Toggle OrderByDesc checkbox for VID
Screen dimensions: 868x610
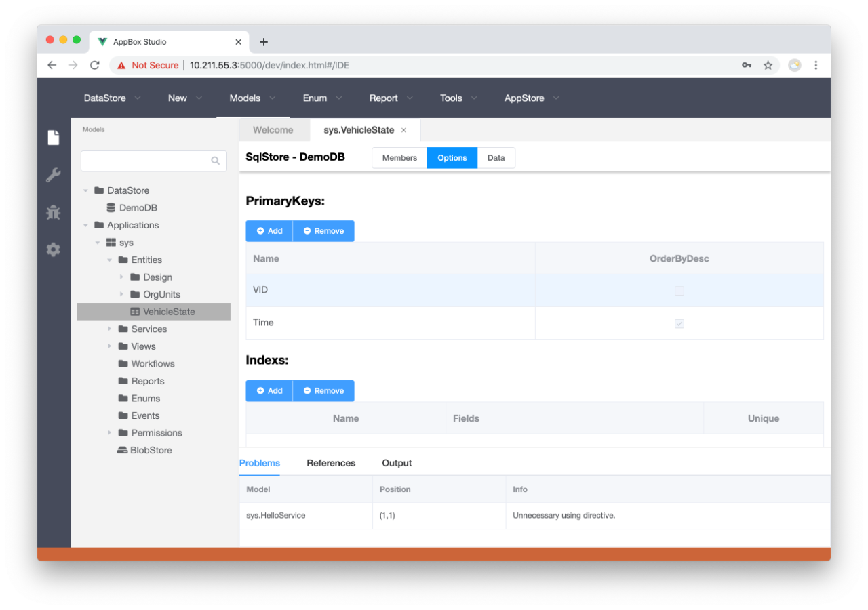(679, 291)
